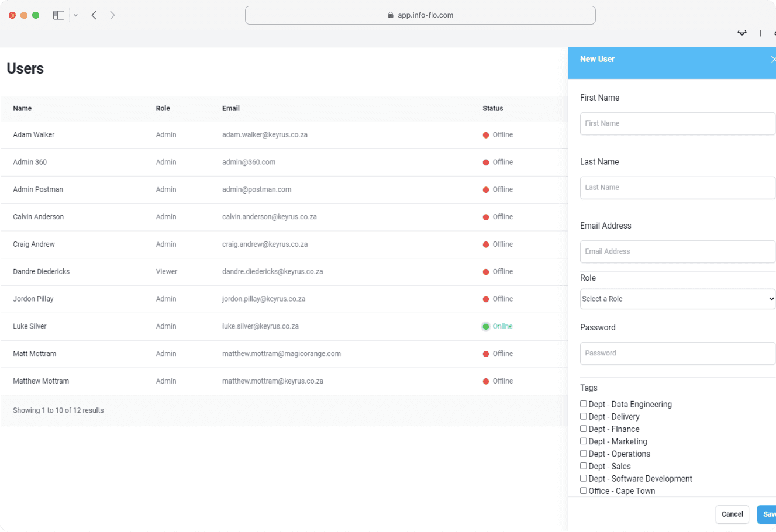Click the support headset icon in the top bar
The image size is (776, 532).
(741, 33)
